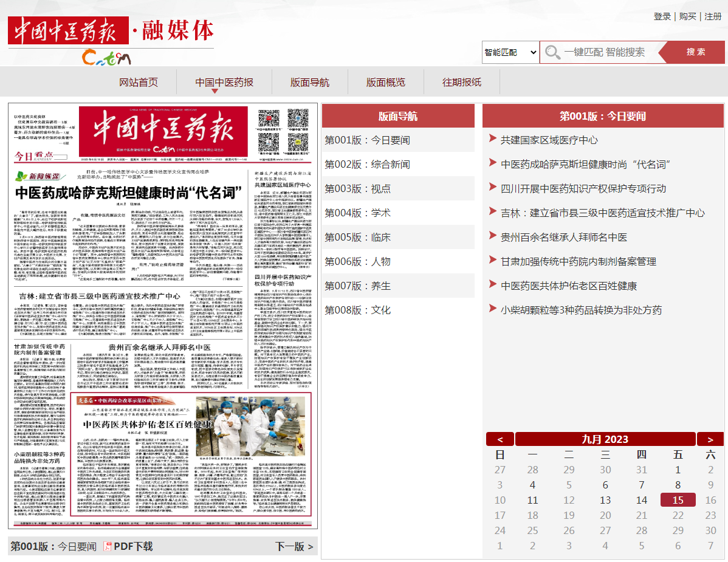Open article 小柴胡颗粒等3种药品转换为非处方药
This screenshot has height=562, width=728.
point(582,310)
